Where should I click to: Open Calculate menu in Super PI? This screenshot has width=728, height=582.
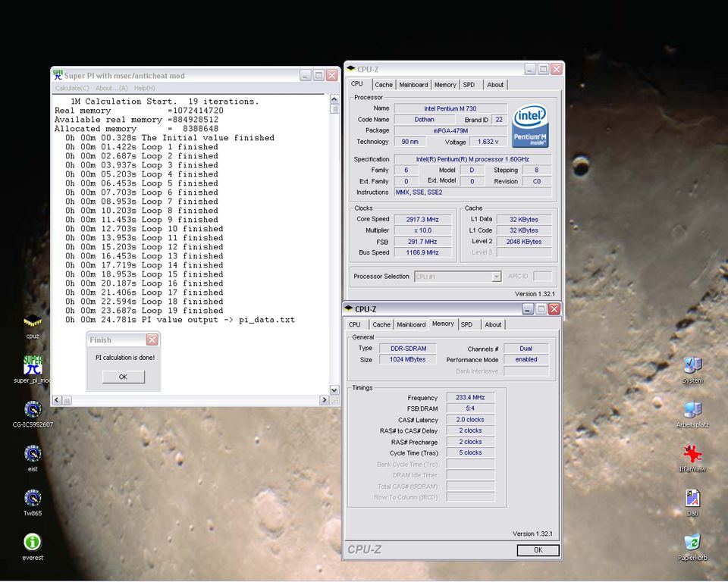[72, 88]
